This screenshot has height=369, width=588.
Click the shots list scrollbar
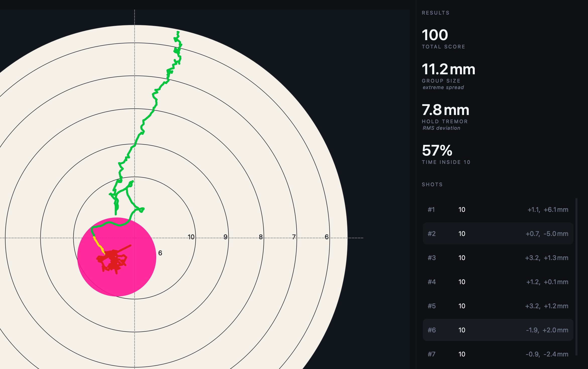pyautogui.click(x=576, y=277)
